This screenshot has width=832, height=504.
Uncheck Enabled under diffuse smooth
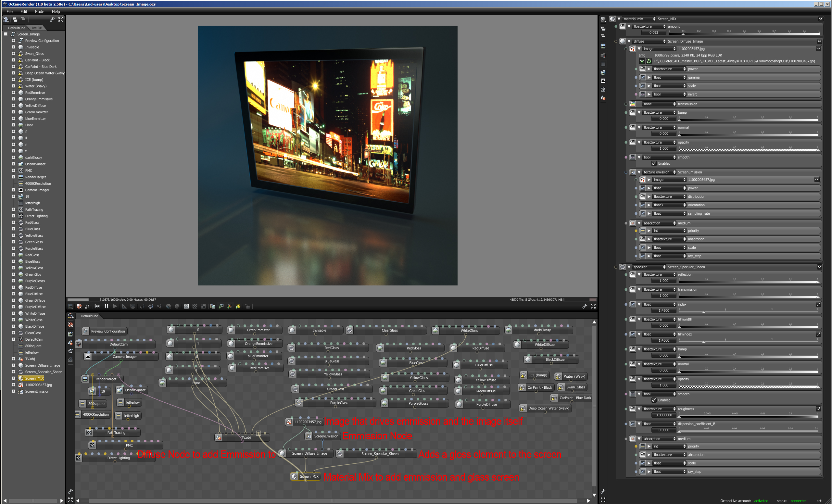[654, 163]
